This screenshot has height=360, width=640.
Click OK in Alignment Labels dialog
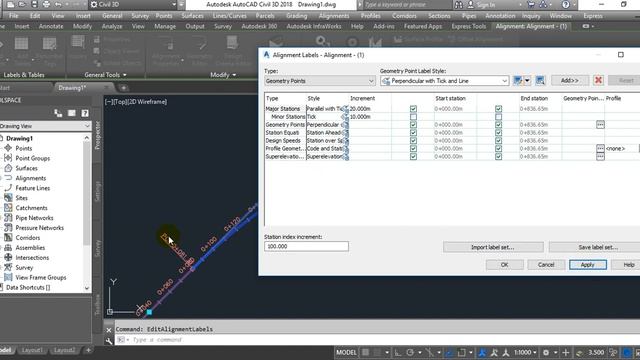504,264
